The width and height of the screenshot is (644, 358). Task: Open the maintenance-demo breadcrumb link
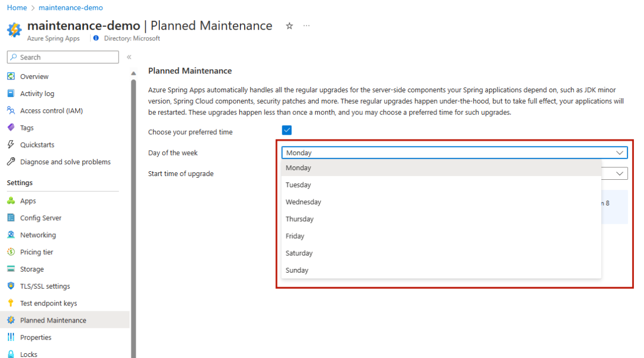point(70,8)
